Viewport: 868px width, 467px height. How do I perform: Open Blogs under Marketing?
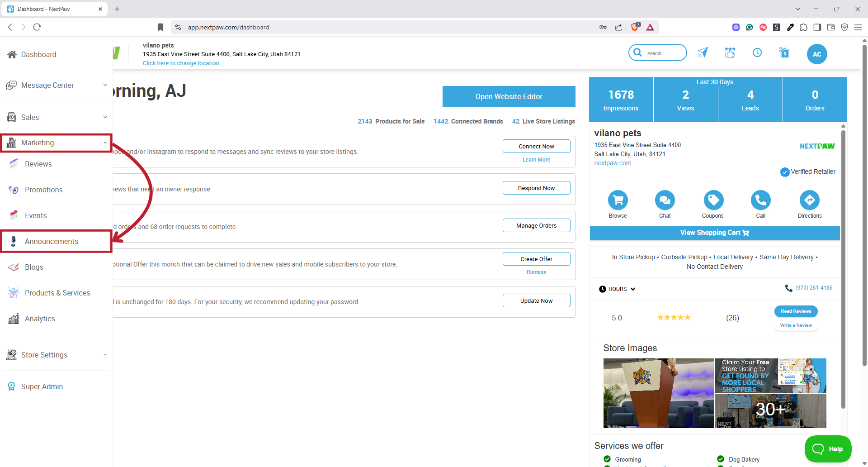point(34,267)
